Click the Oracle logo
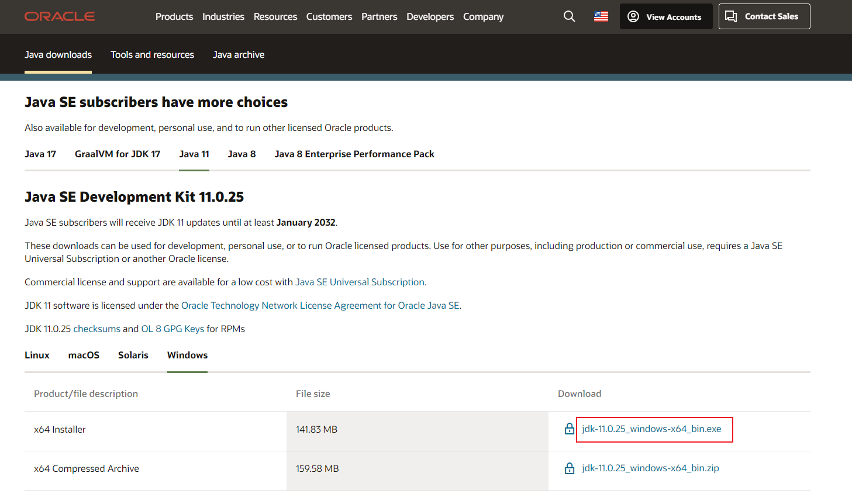Screen dimensions: 852x504 click(60, 16)
